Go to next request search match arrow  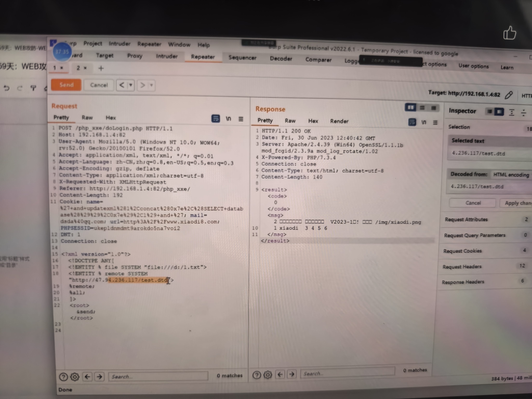[99, 376]
